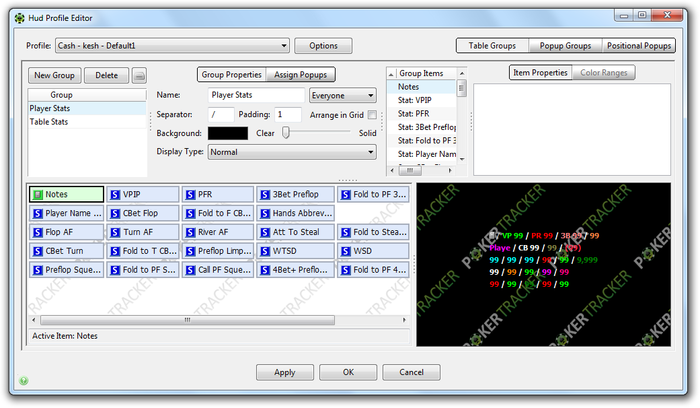Click the Clear-to-Solid opacity slider handle
This screenshot has height=408, width=700.
(286, 133)
